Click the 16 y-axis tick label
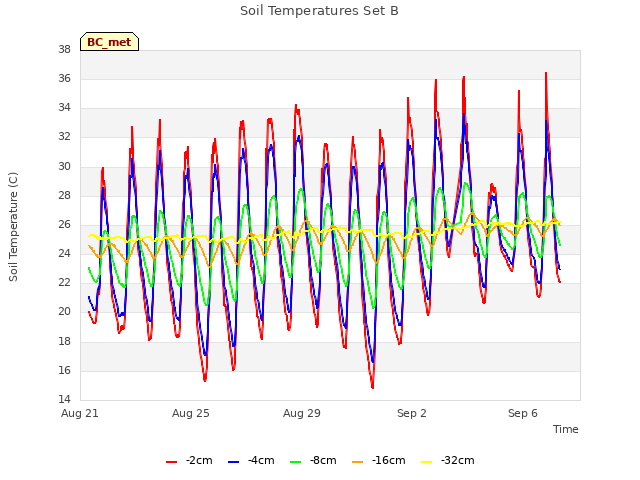The image size is (640, 480). click(x=64, y=371)
